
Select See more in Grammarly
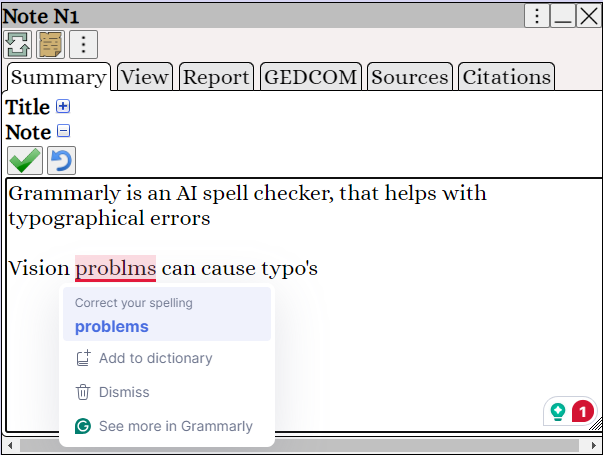click(x=167, y=426)
